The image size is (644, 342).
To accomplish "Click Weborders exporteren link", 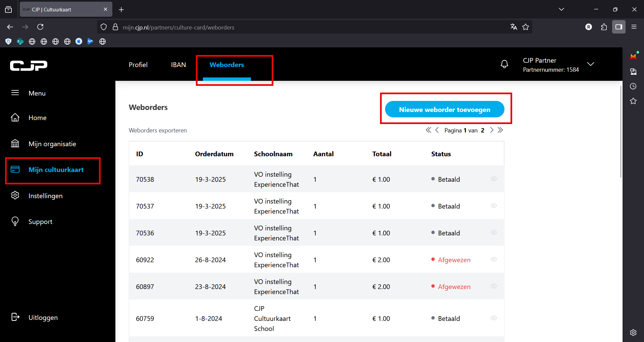I will pos(158,130).
